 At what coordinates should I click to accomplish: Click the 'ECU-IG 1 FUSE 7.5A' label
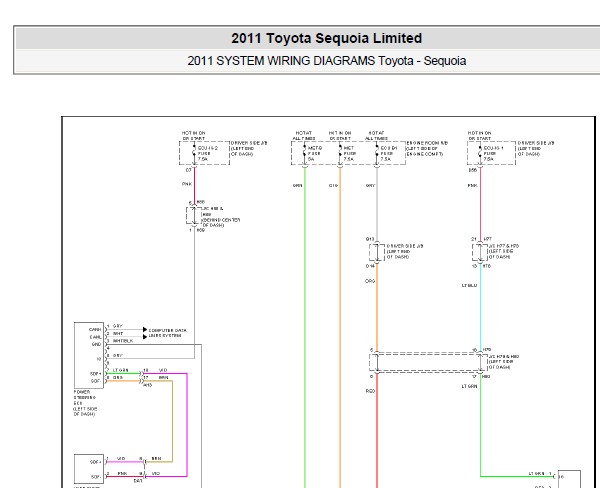click(x=494, y=153)
